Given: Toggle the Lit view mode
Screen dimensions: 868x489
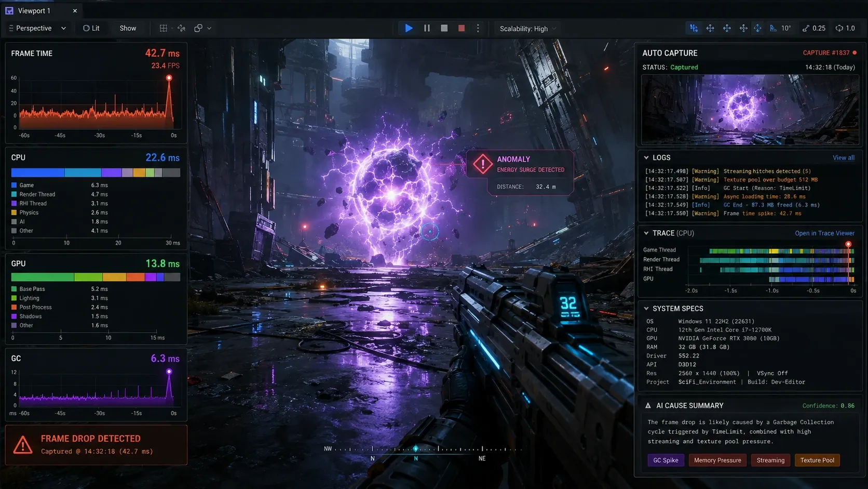Looking at the screenshot, I should (91, 28).
